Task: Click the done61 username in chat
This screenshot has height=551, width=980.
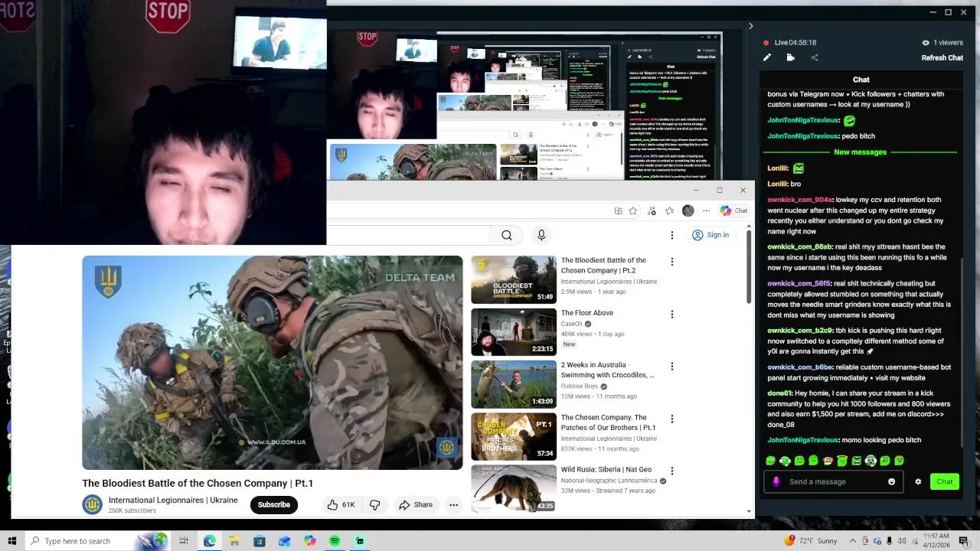Action: [x=779, y=393]
